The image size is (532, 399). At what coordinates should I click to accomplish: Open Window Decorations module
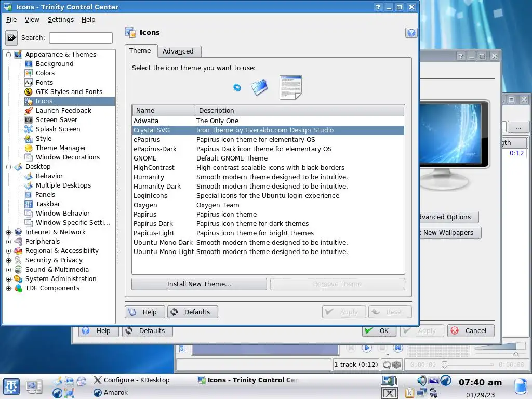68,157
